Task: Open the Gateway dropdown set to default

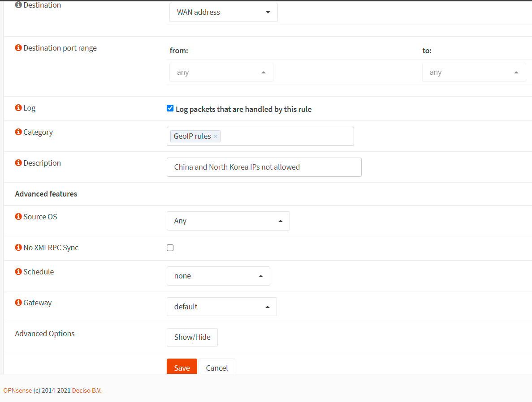Action: [221, 307]
